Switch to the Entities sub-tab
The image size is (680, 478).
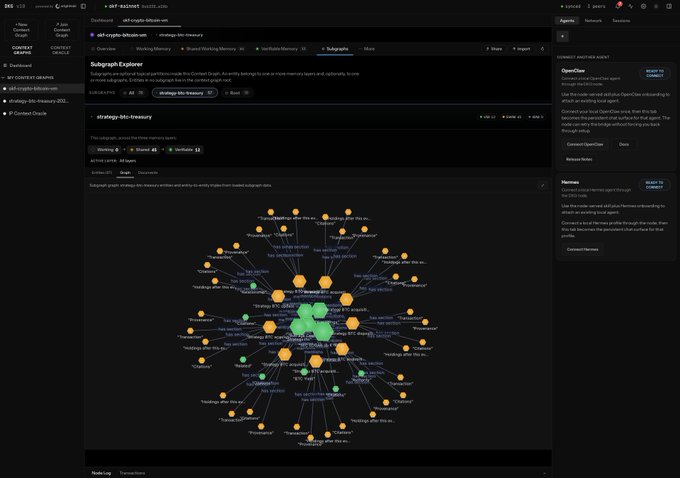click(x=101, y=173)
